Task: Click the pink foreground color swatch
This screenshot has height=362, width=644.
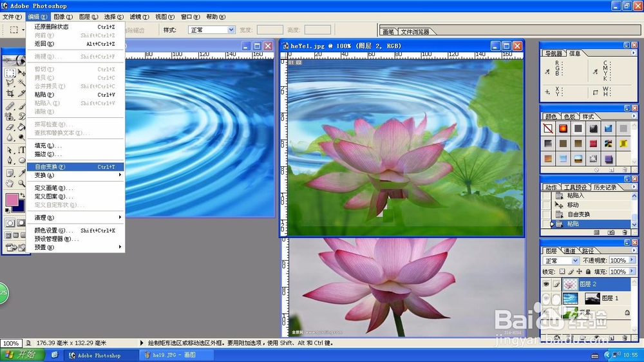Action: pyautogui.click(x=12, y=199)
